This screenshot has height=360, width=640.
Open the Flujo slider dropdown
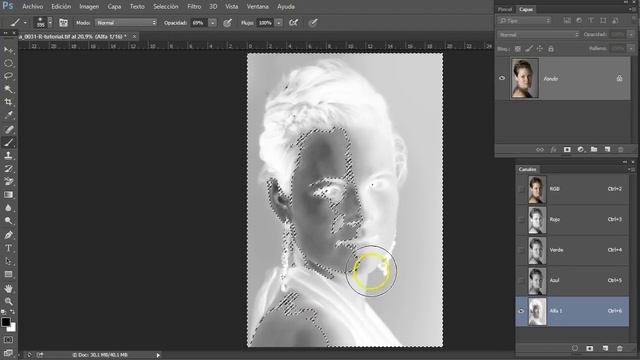coord(279,23)
